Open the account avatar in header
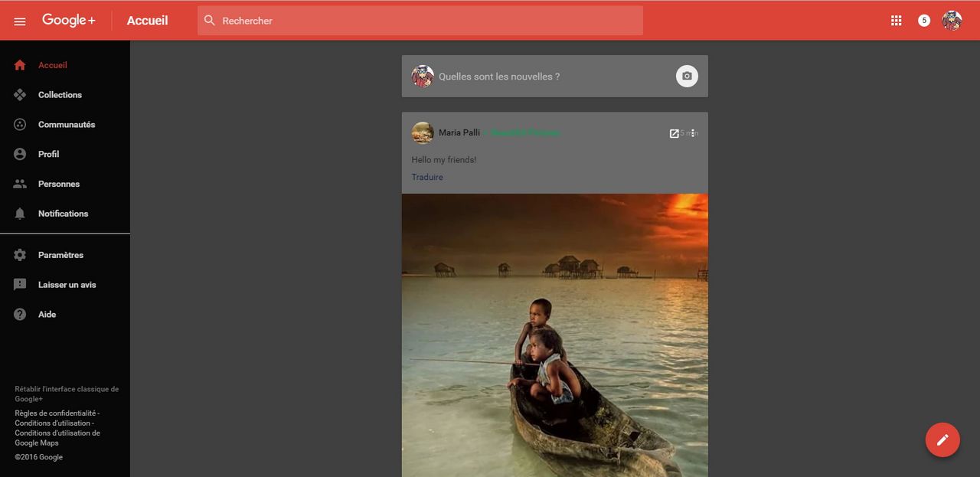This screenshot has height=477, width=980. (952, 21)
